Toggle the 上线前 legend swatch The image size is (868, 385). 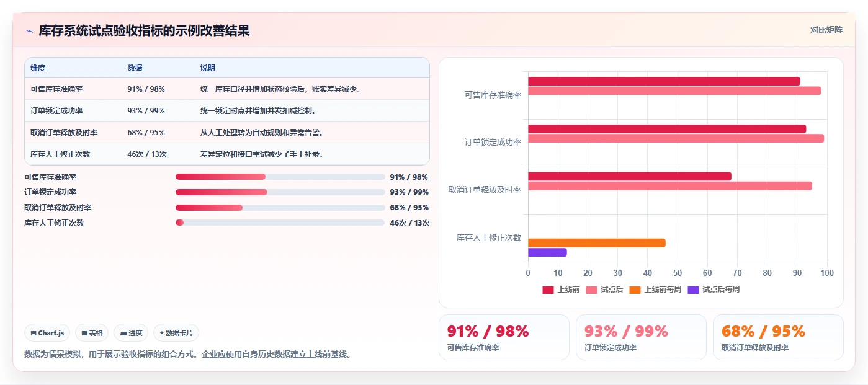tap(548, 290)
